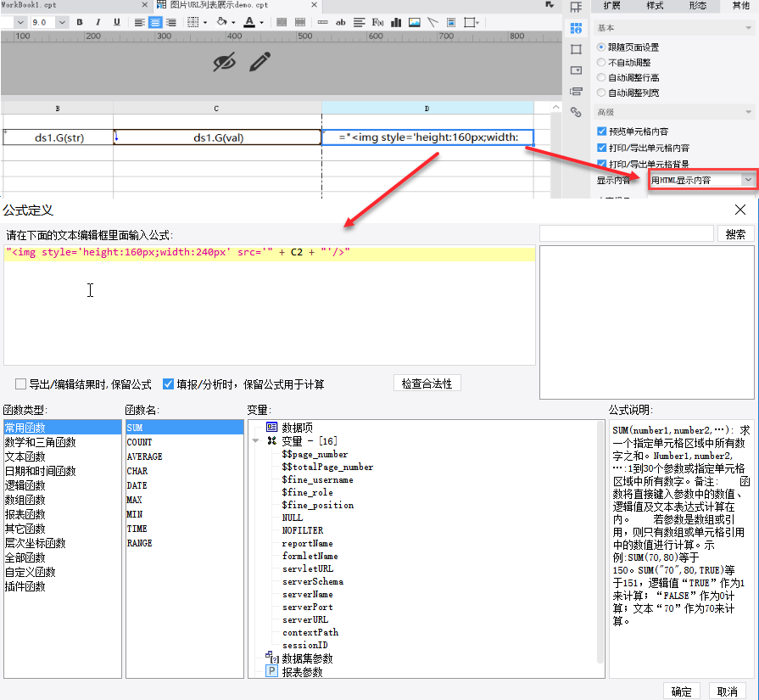Click the formula text editing area
This screenshot has width=759, height=700.
coord(270,305)
